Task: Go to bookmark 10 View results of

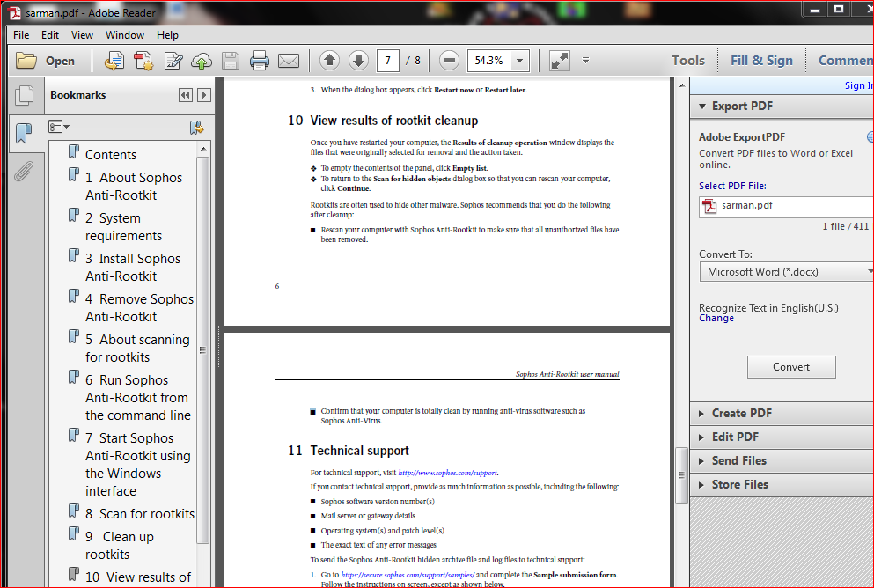Action: coord(137,577)
